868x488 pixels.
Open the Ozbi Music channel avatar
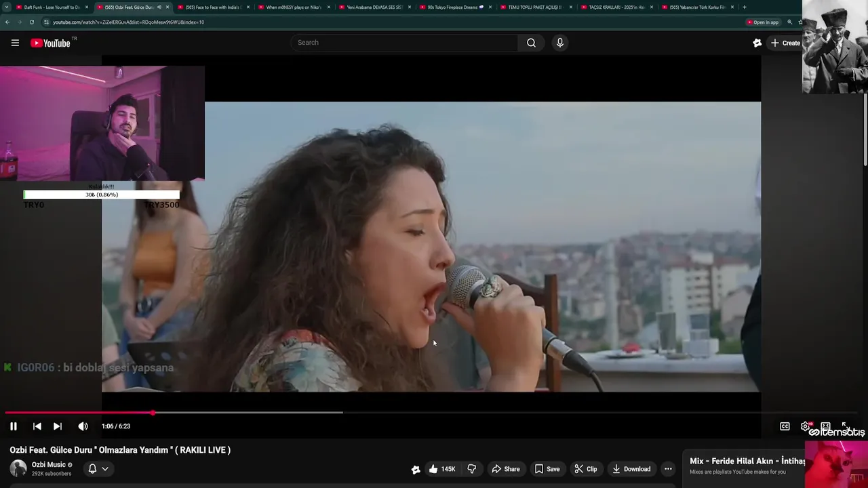coord(18,468)
